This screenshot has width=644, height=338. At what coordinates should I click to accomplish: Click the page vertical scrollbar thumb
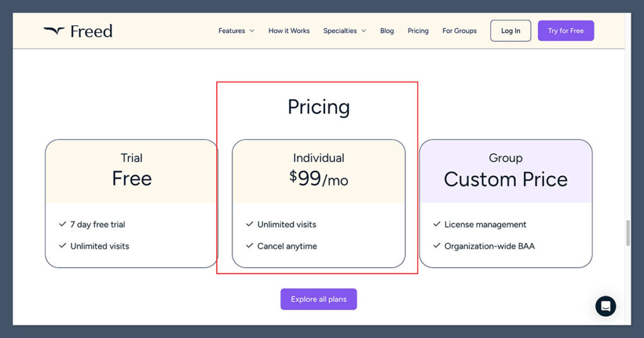click(x=628, y=232)
